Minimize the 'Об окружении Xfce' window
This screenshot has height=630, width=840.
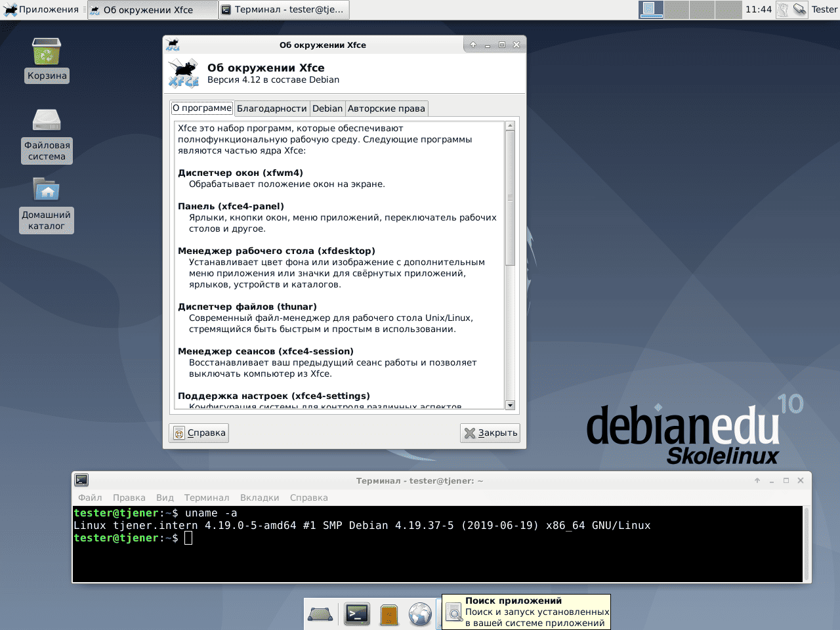pyautogui.click(x=488, y=45)
